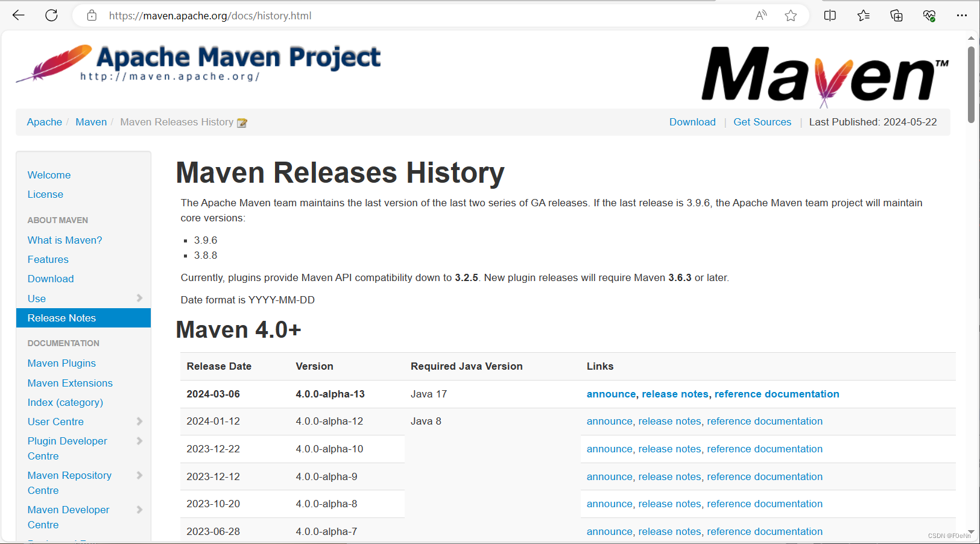Click the edit page pencil icon
Viewport: 980px width, 544px height.
242,122
